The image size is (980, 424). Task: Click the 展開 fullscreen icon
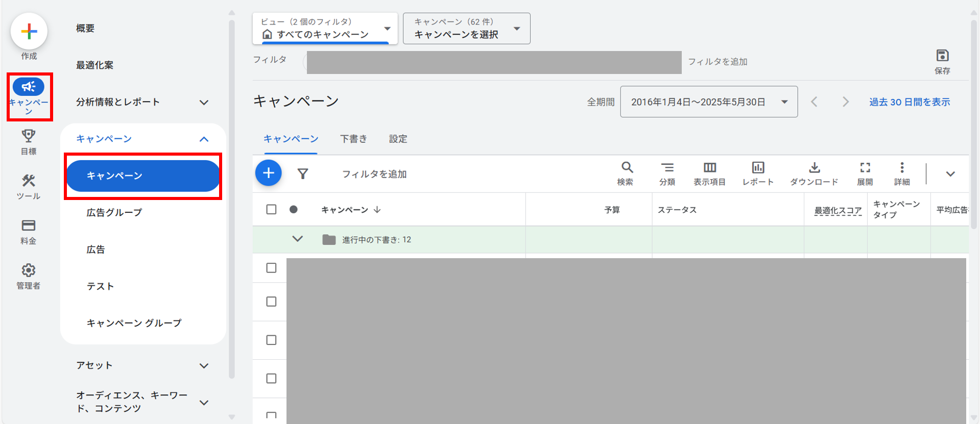[865, 167]
